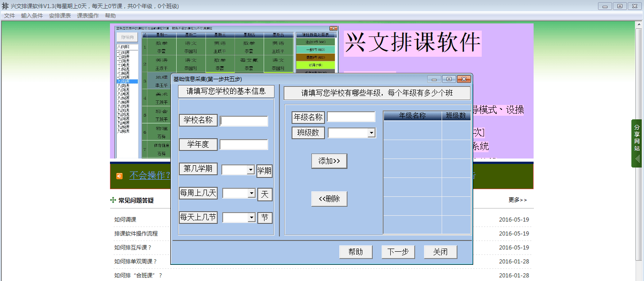
Task: Click the 学期 unit label
Action: 265,171
